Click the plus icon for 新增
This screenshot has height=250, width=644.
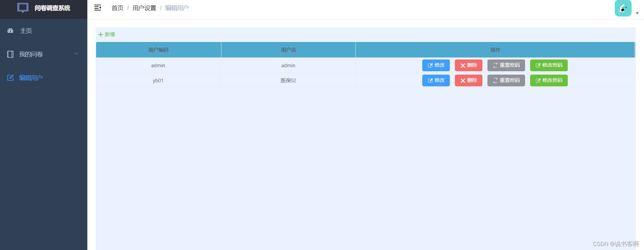click(x=100, y=35)
